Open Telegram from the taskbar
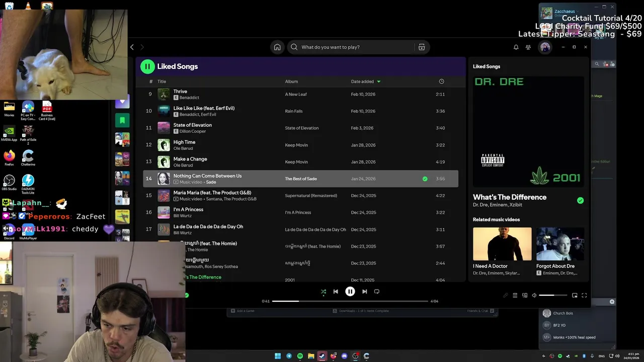Image resolution: width=644 pixels, height=362 pixels. [289, 356]
